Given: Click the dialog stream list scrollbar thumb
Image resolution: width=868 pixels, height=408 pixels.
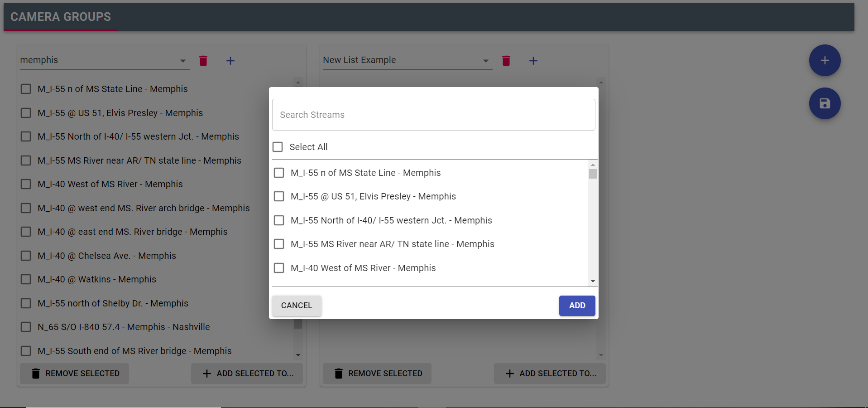Looking at the screenshot, I should click(593, 174).
